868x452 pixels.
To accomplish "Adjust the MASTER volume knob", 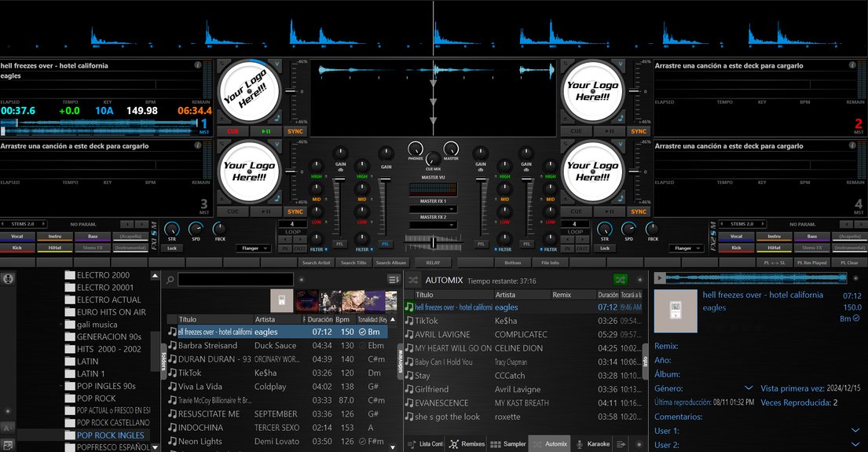I will pyautogui.click(x=451, y=149).
